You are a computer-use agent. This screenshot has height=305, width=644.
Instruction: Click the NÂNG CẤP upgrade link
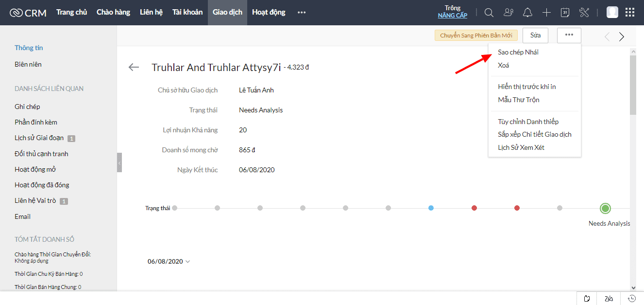click(x=452, y=16)
